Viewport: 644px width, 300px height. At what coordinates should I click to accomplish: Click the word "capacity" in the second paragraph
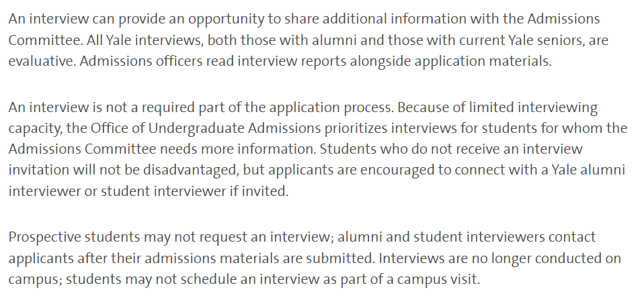click(35, 128)
